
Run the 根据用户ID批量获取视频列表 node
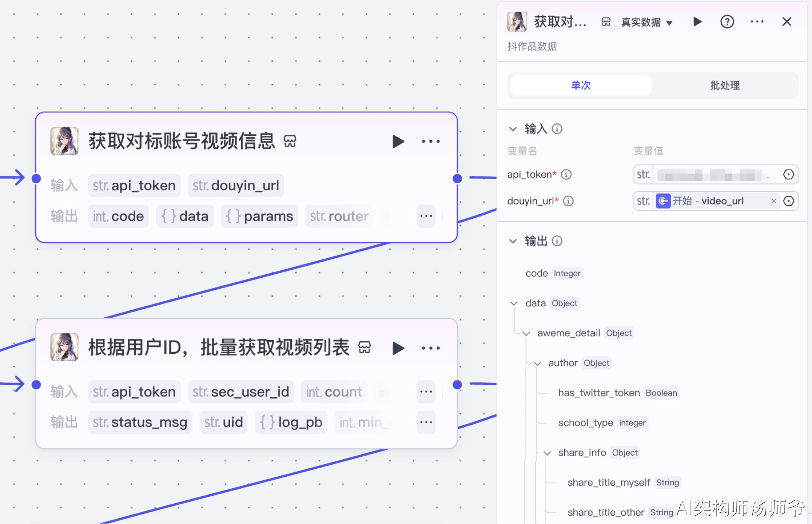click(398, 348)
